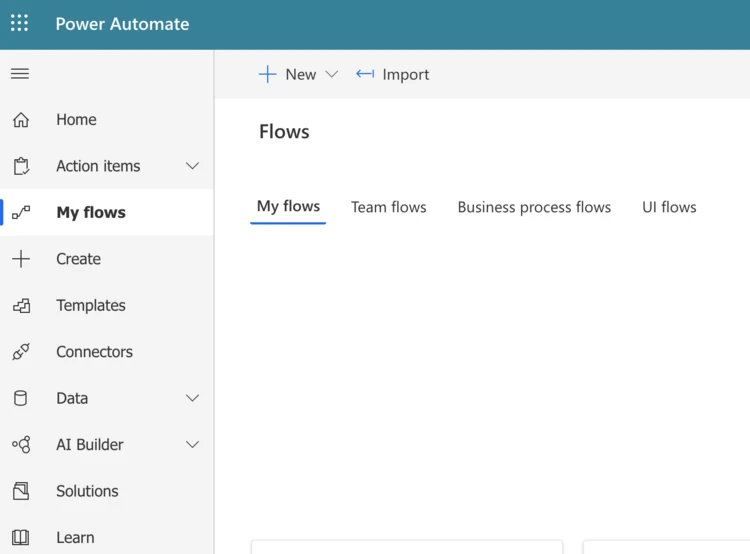Screen dimensions: 750x554
Task: Open the New flow dropdown
Action: point(299,74)
